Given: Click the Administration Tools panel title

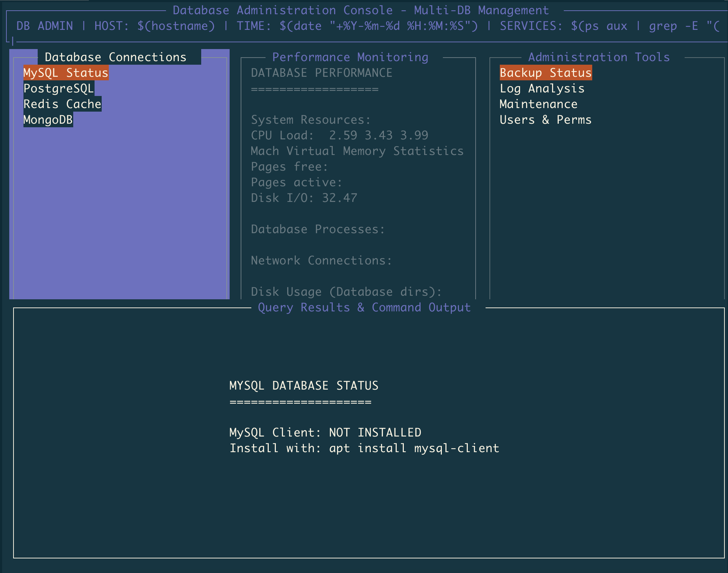Looking at the screenshot, I should [x=599, y=57].
